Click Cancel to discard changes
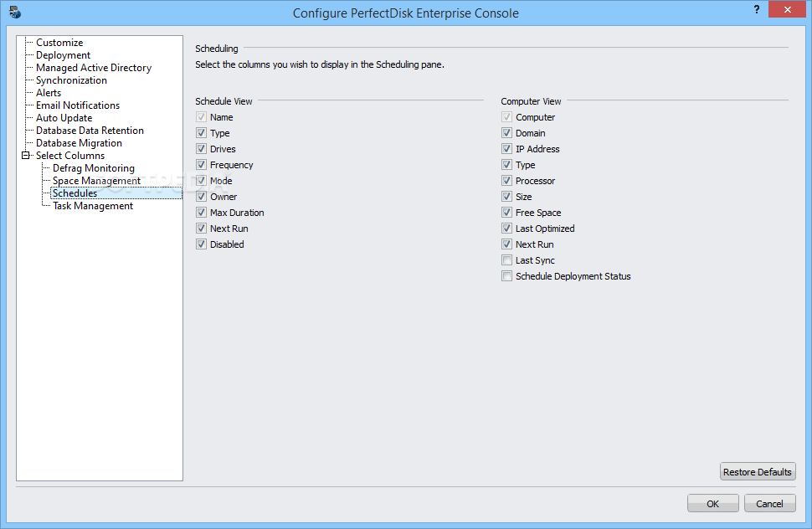Viewport: 812px width, 529px height. [x=769, y=504]
